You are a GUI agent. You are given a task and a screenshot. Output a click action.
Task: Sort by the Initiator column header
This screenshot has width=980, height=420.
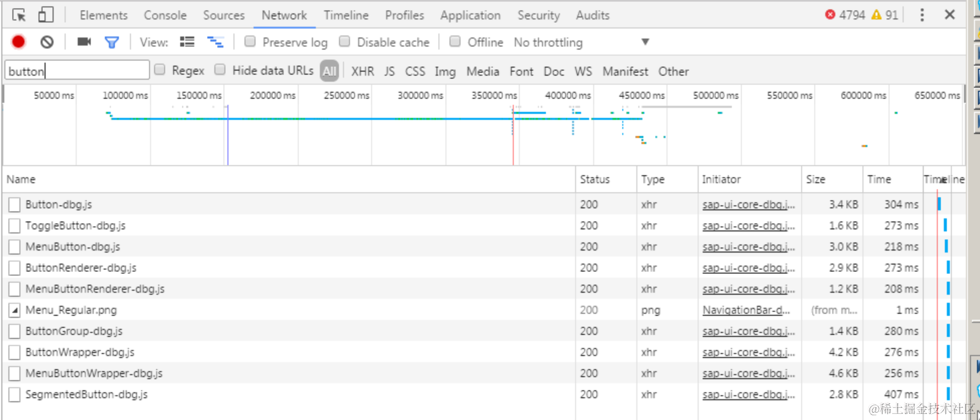click(750, 180)
